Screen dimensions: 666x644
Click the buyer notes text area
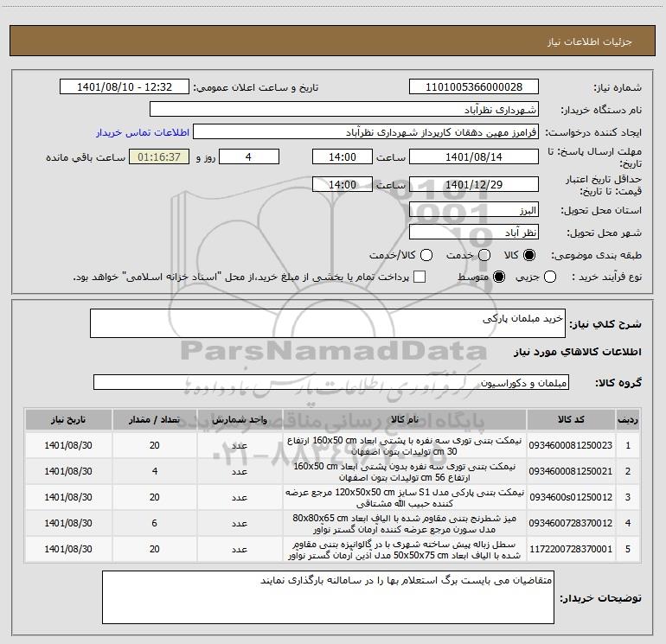tap(328, 597)
